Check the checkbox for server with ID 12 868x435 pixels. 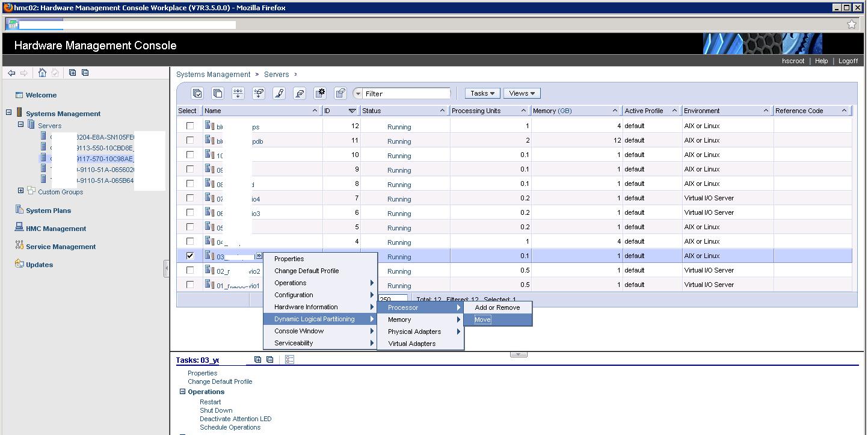[x=190, y=126]
